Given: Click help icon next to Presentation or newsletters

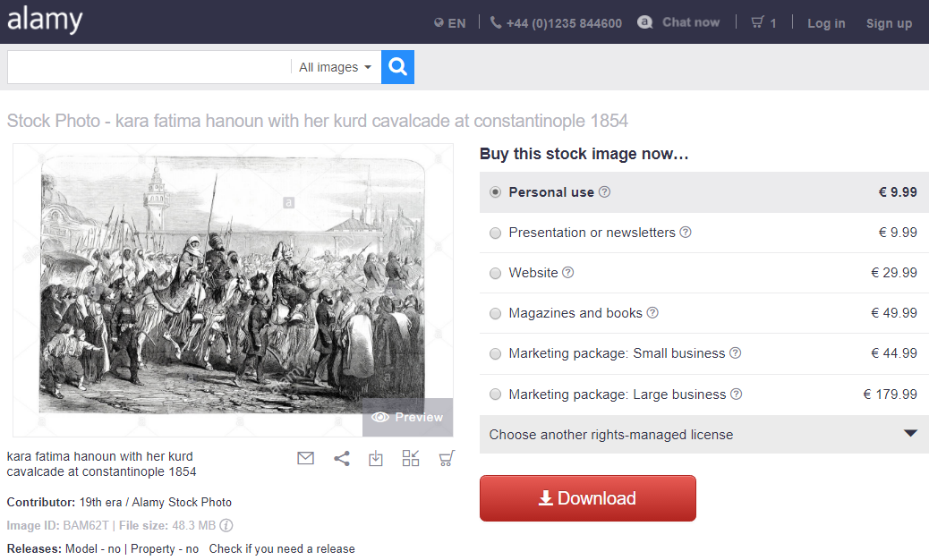Looking at the screenshot, I should (686, 232).
